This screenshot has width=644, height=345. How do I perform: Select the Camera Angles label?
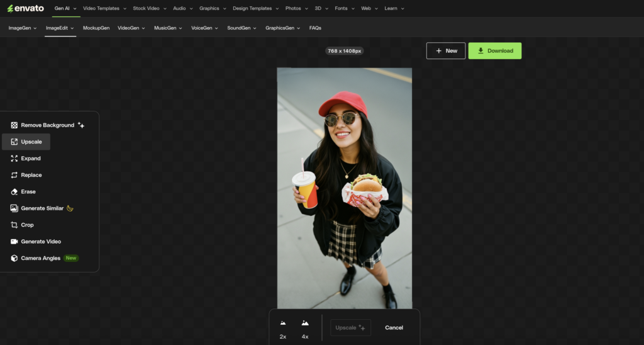41,258
